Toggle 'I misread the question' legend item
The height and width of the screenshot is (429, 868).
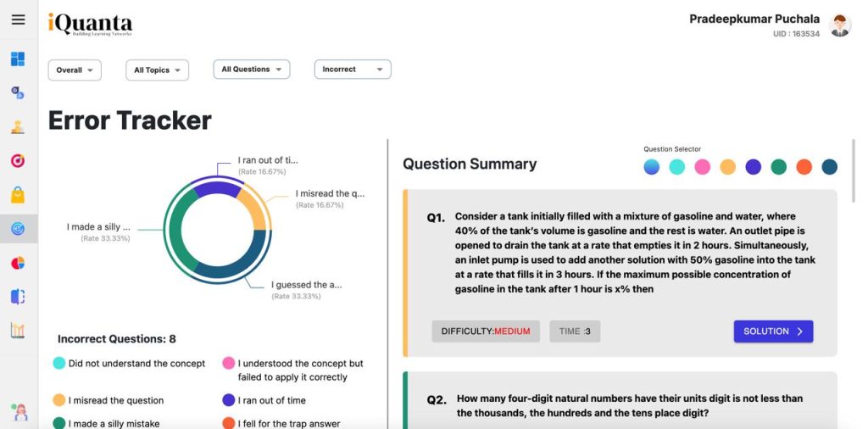tap(108, 400)
